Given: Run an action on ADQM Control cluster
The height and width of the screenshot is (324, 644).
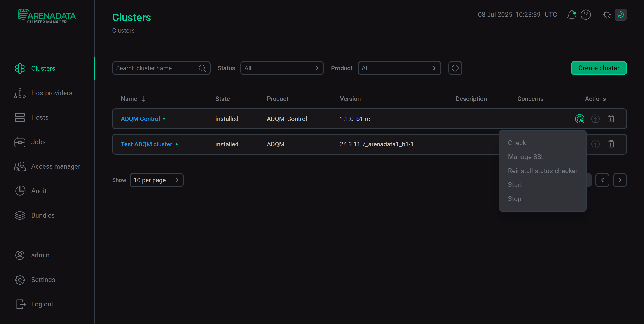Looking at the screenshot, I should 579,119.
